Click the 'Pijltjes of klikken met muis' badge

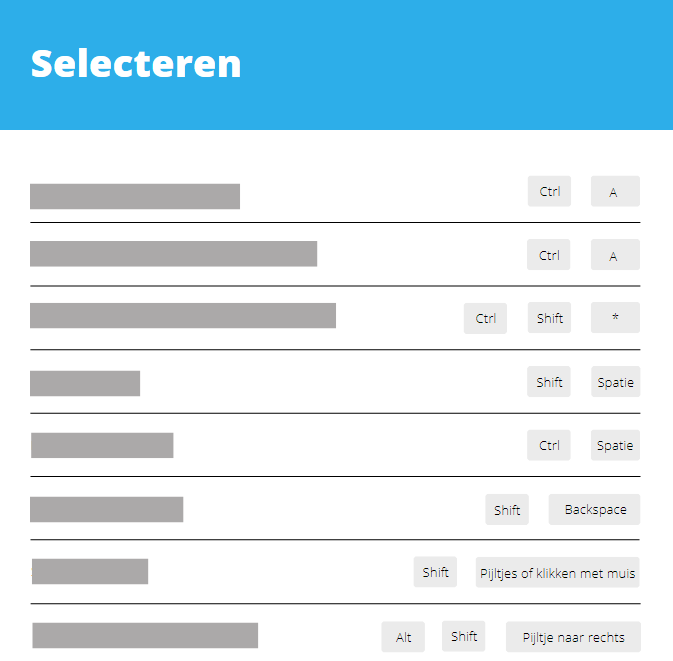[x=557, y=573]
